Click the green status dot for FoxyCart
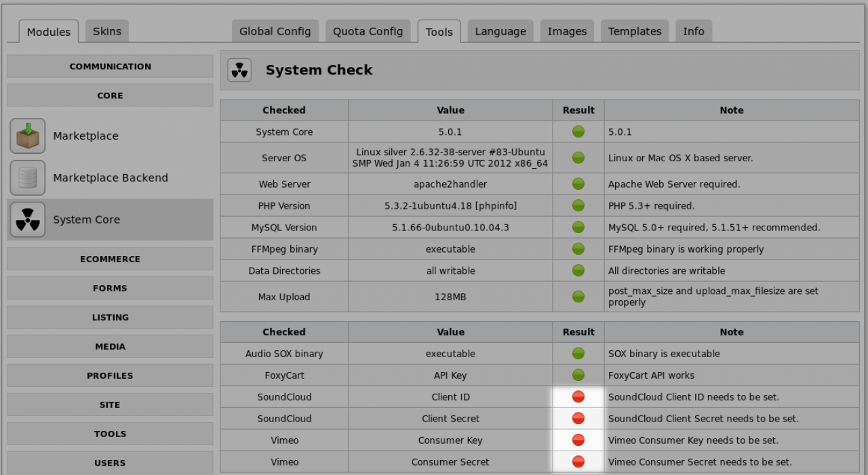The width and height of the screenshot is (868, 475). 578,375
